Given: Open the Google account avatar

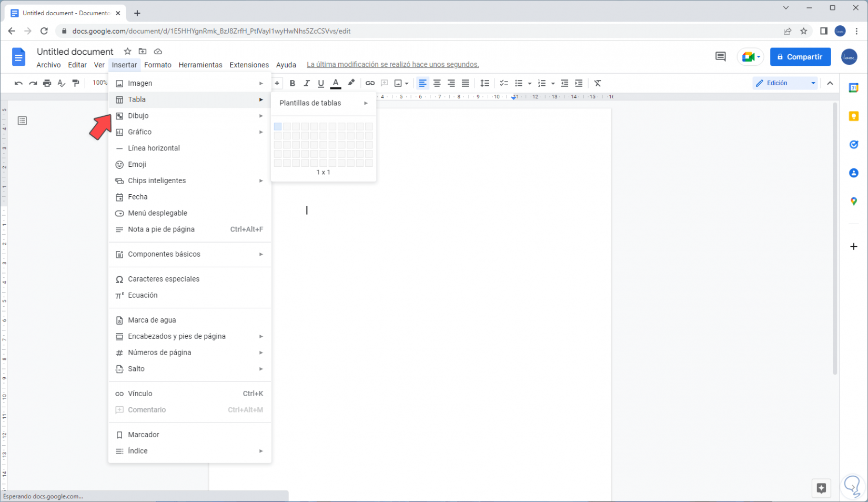Looking at the screenshot, I should [x=849, y=57].
